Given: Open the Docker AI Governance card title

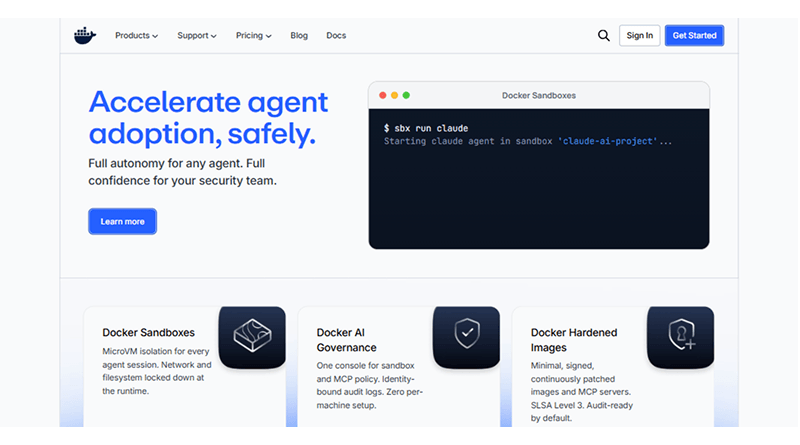Looking at the screenshot, I should pyautogui.click(x=346, y=340).
